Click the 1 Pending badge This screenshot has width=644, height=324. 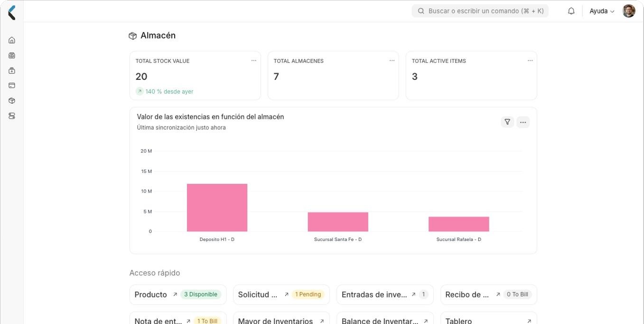tap(308, 295)
